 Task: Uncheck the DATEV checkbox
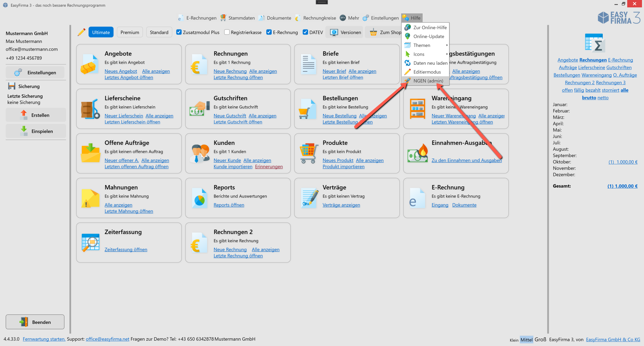(x=305, y=32)
